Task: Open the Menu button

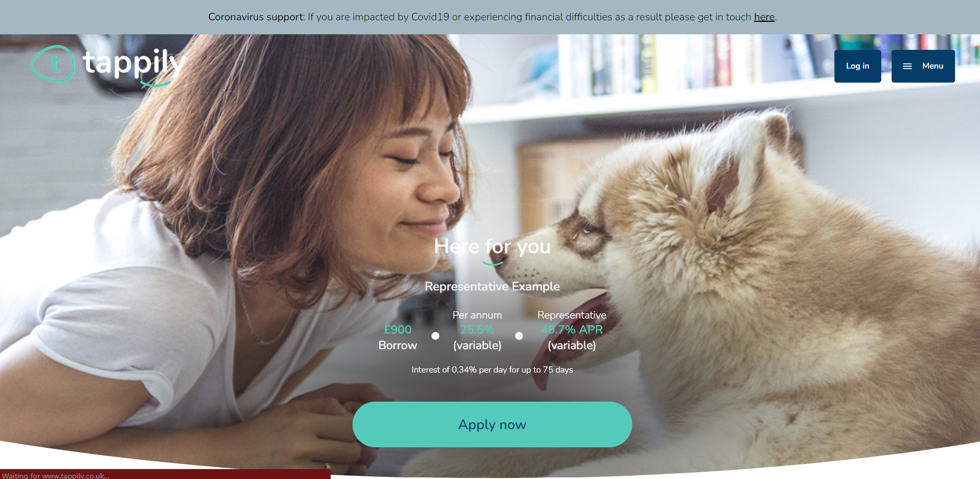Action: point(923,66)
